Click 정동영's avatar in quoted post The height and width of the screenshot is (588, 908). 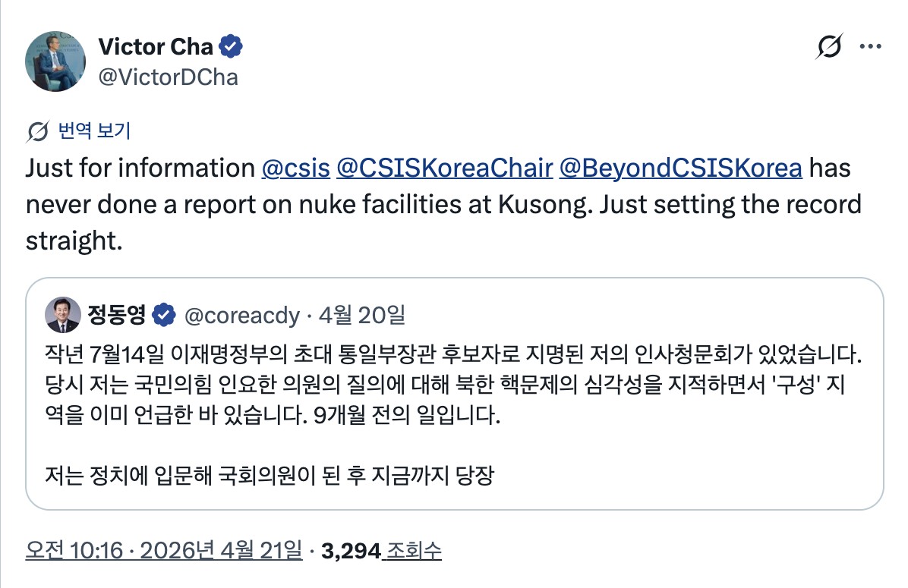[63, 314]
